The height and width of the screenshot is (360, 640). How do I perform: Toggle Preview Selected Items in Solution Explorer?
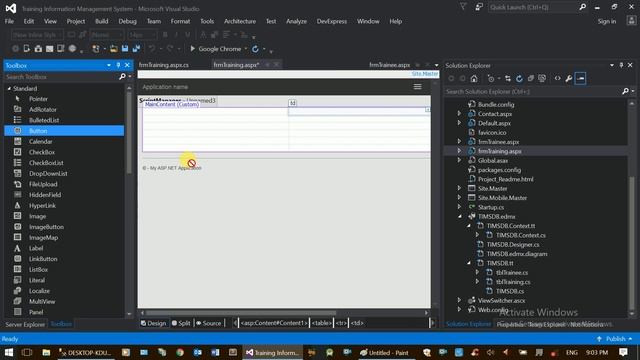(x=580, y=78)
